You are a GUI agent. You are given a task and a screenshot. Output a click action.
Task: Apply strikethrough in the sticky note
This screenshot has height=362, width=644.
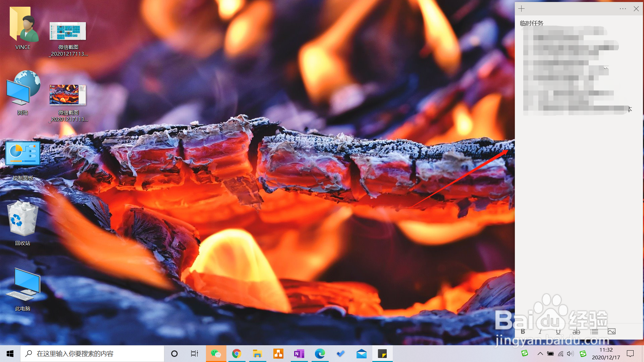click(576, 331)
